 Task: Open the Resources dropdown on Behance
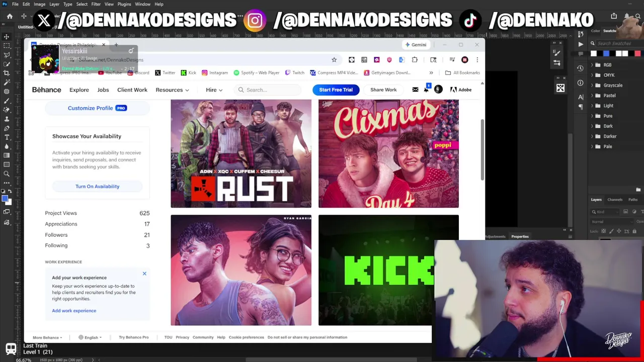172,90
